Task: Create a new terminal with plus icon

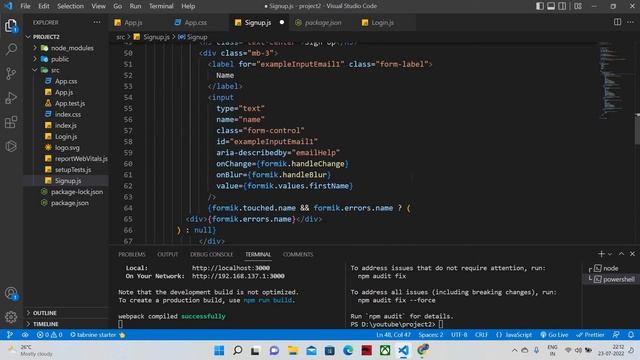Action: 601,254
